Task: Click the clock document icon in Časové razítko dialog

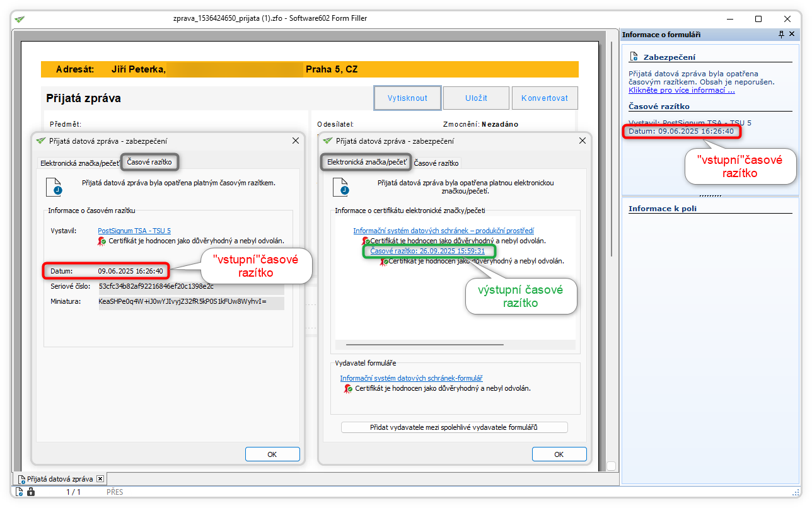Action: click(55, 187)
